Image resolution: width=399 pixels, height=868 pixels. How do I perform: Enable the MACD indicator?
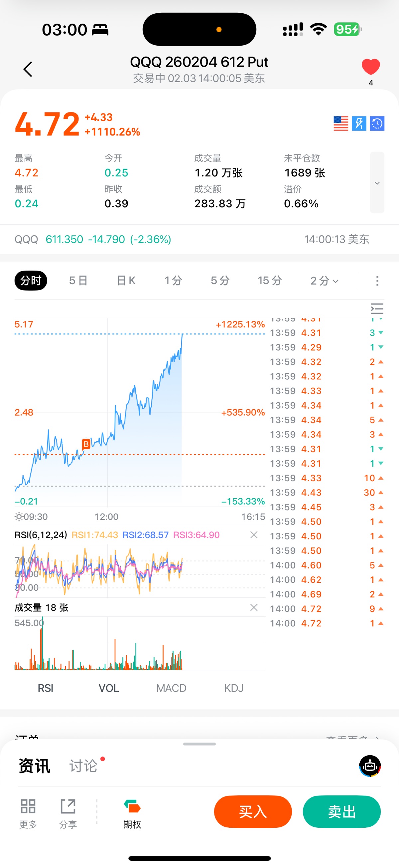pyautogui.click(x=171, y=688)
